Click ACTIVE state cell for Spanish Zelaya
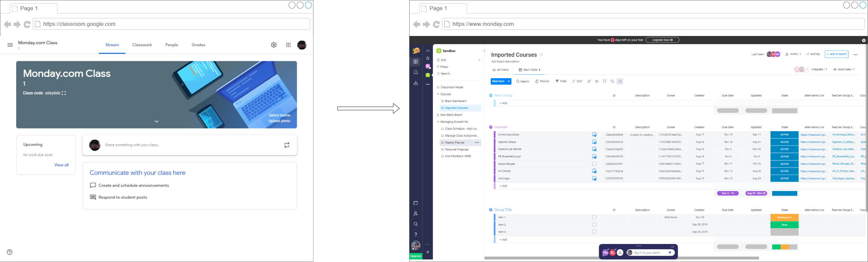Viewport: 868px width, 262px height. (785, 142)
